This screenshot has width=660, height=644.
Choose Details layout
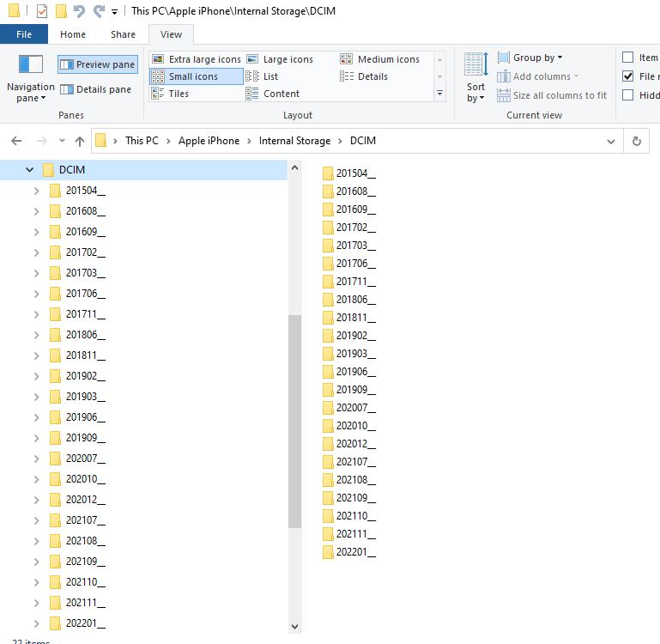(x=364, y=76)
